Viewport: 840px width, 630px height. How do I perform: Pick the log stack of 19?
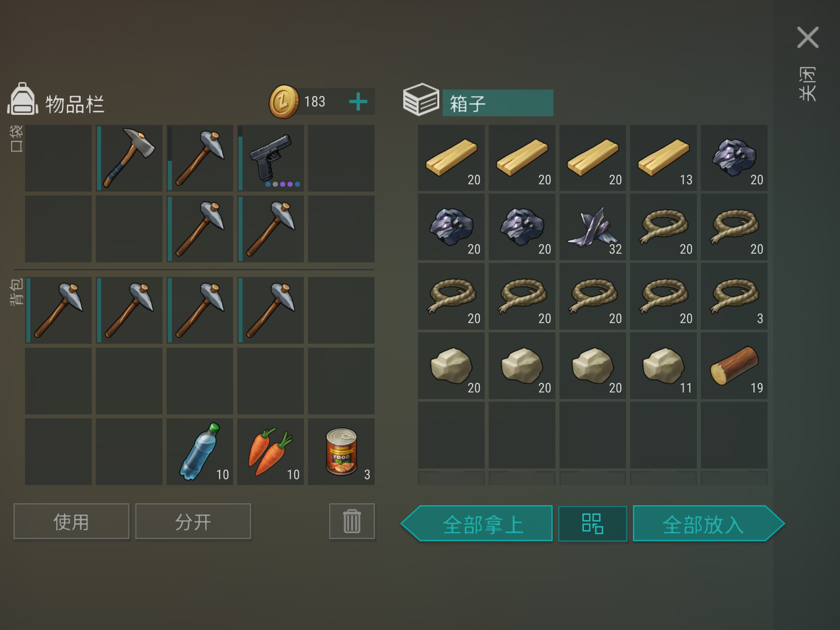point(734,365)
